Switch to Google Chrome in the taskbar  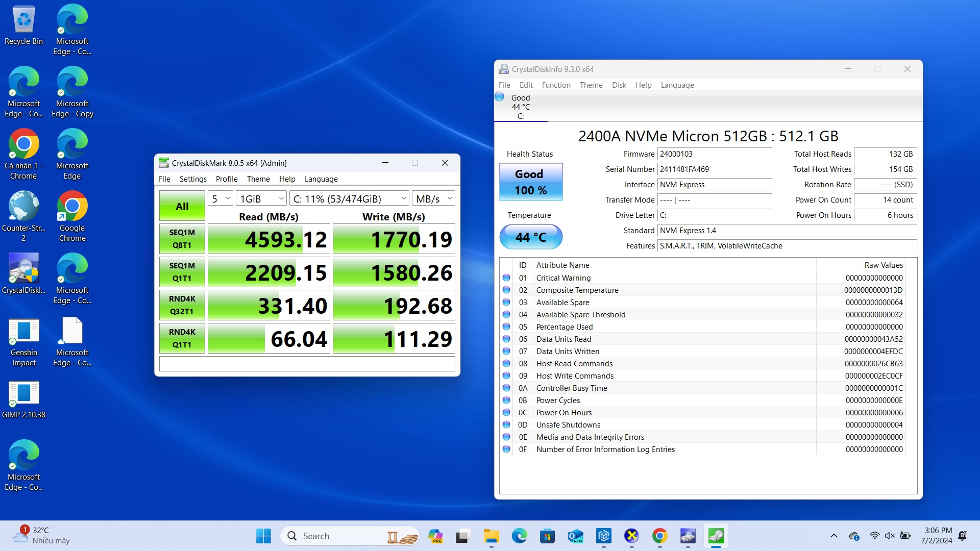click(659, 536)
